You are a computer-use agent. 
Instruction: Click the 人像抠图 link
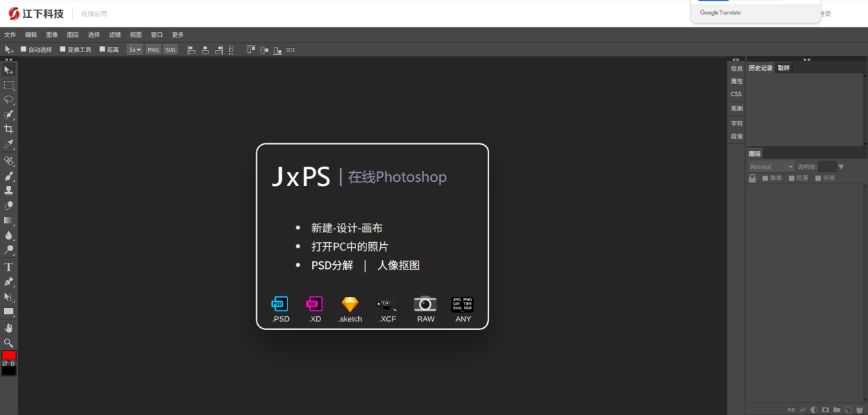[x=398, y=265]
